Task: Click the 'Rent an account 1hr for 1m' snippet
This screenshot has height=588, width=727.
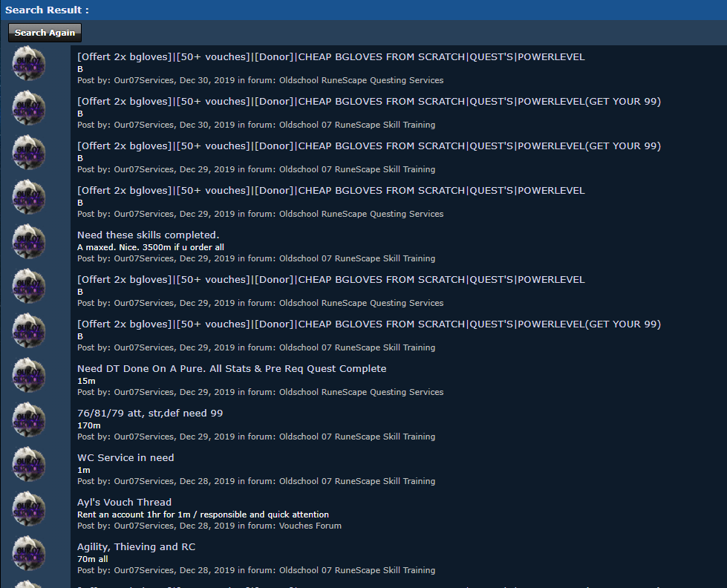Action: click(x=203, y=514)
